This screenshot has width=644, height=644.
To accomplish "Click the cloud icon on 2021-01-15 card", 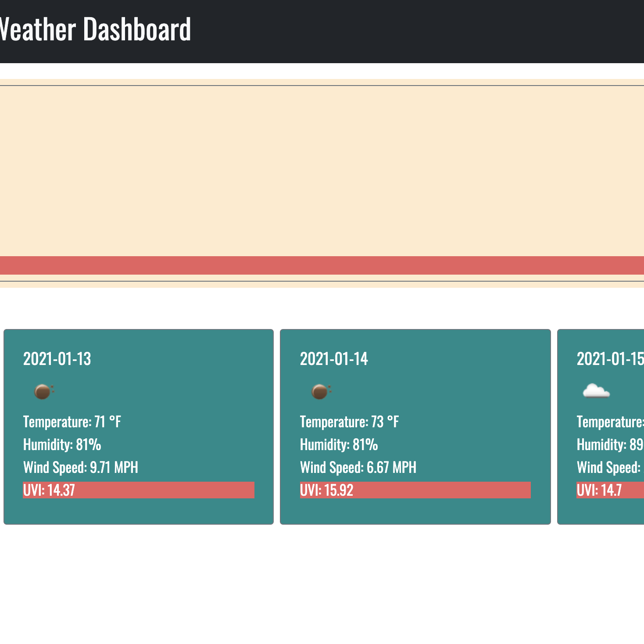I will coord(596,390).
